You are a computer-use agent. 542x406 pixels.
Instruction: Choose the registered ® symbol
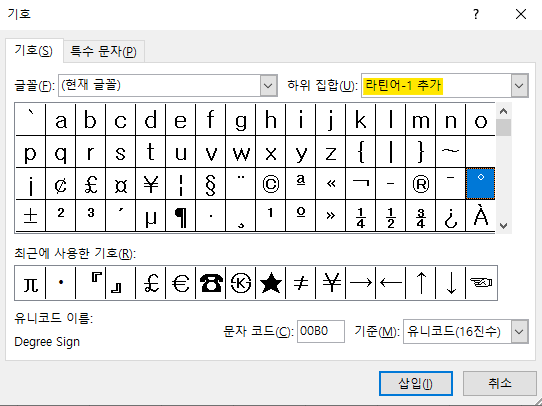421,183
